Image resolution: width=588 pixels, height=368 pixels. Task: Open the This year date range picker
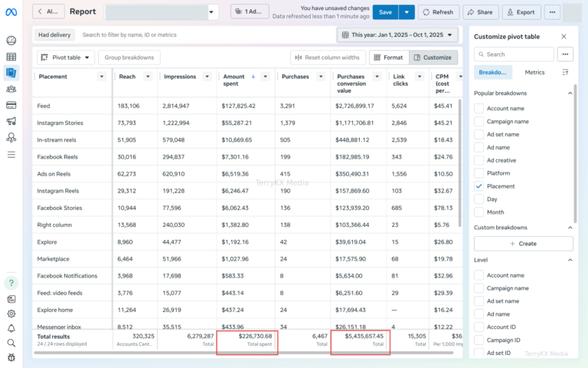point(397,35)
